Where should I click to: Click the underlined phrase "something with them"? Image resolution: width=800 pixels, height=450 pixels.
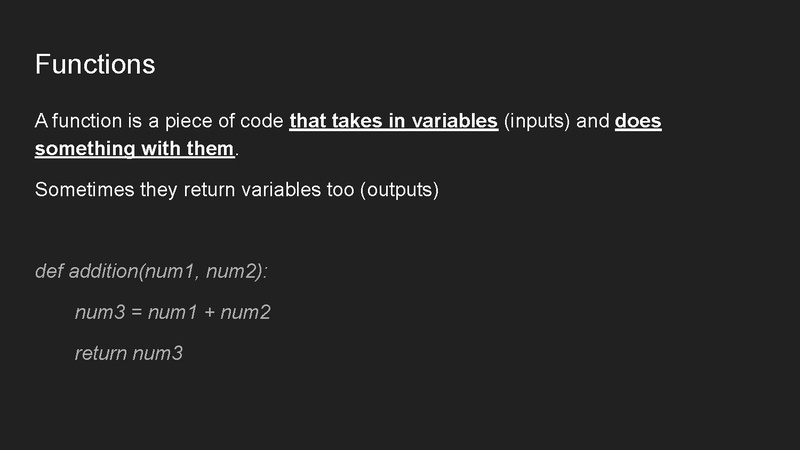134,150
